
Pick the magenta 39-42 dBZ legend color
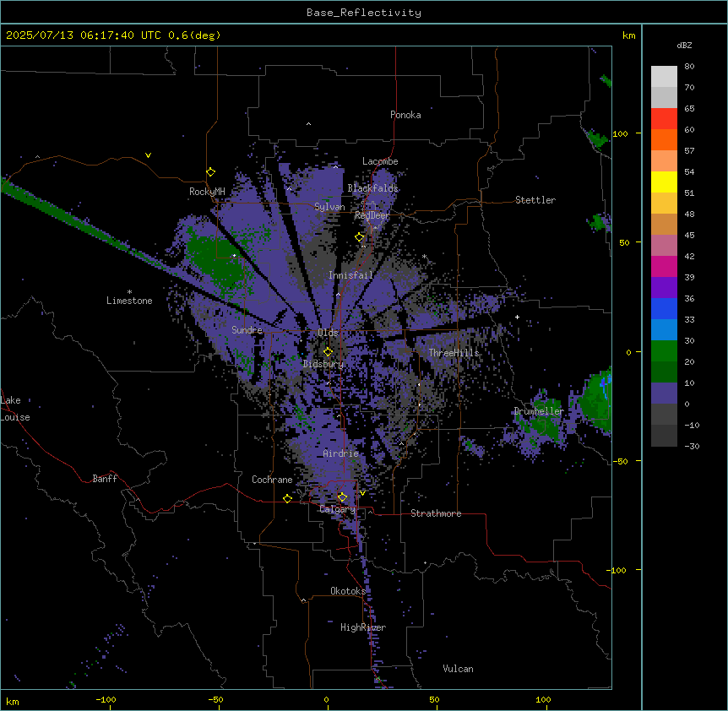[x=664, y=266]
